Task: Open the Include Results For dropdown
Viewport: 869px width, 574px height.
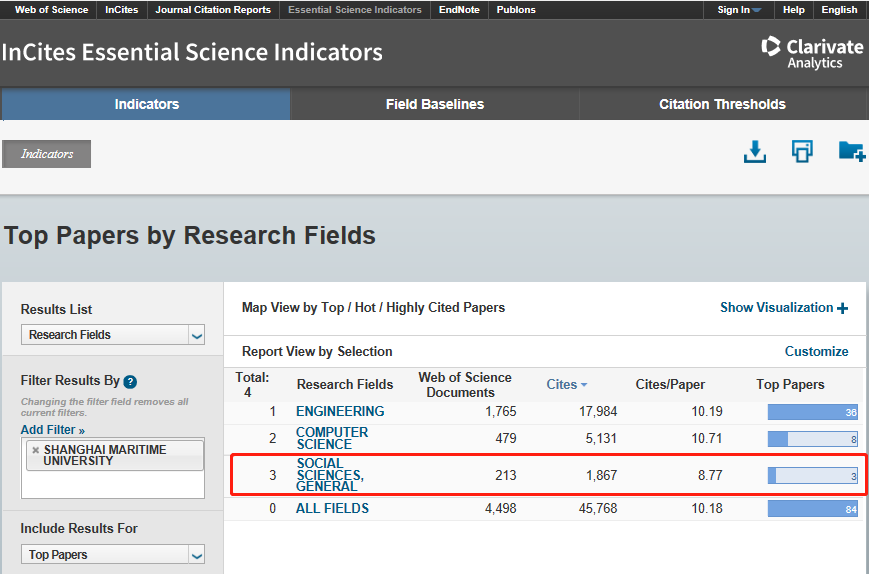Action: point(113,555)
